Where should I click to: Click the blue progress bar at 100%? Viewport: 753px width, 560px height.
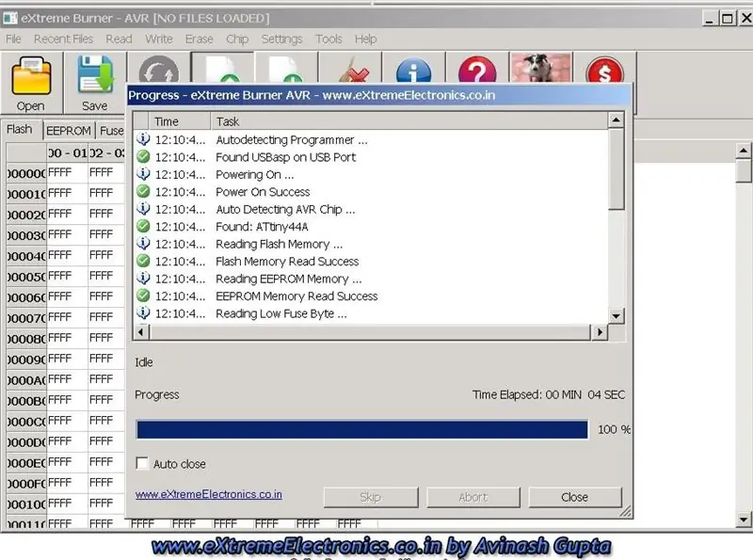(362, 429)
